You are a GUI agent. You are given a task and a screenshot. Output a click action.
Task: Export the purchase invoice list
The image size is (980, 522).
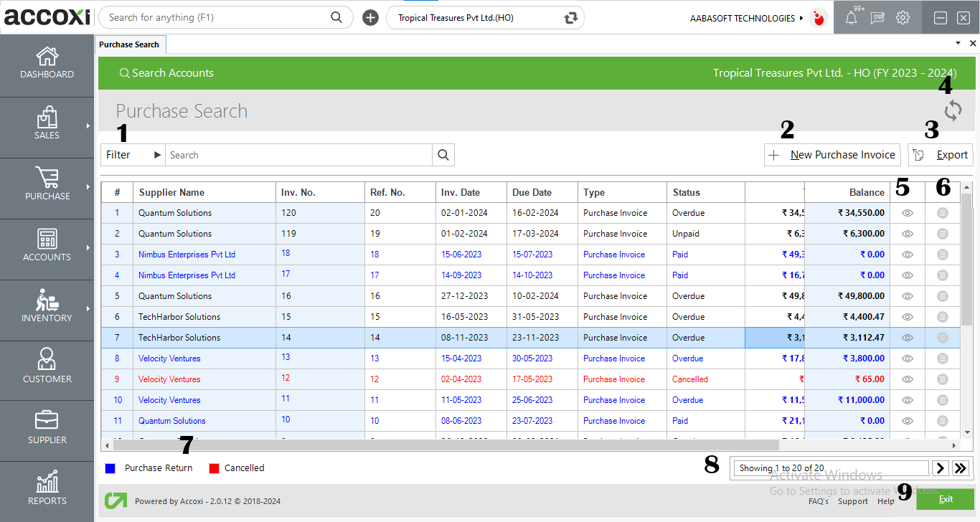pos(941,154)
